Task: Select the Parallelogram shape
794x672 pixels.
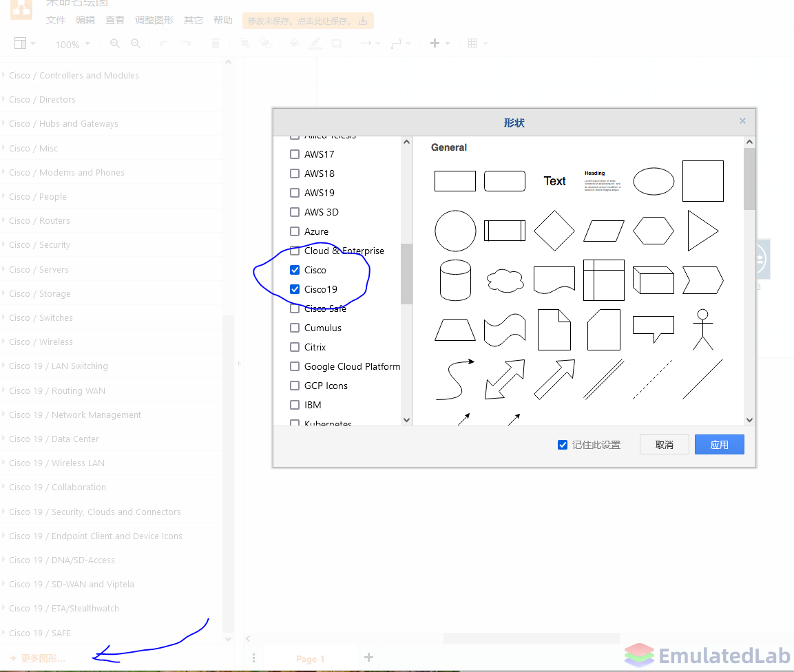Action: click(x=604, y=231)
